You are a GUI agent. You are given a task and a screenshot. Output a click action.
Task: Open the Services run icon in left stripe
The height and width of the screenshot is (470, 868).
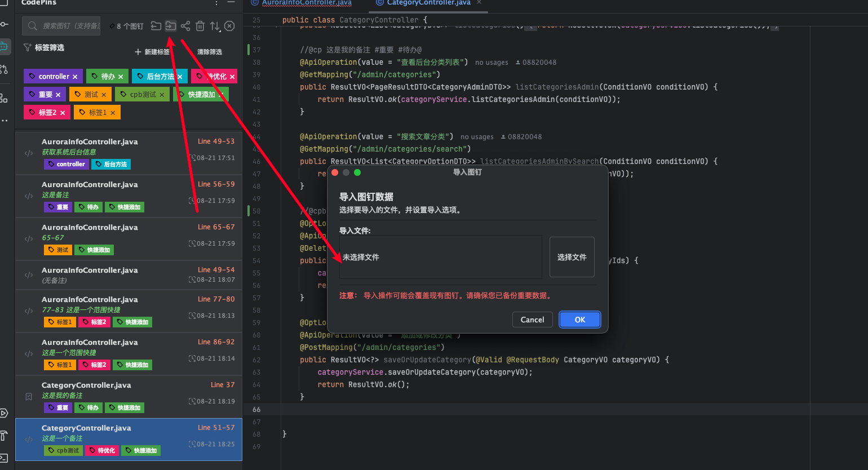pyautogui.click(x=4, y=413)
